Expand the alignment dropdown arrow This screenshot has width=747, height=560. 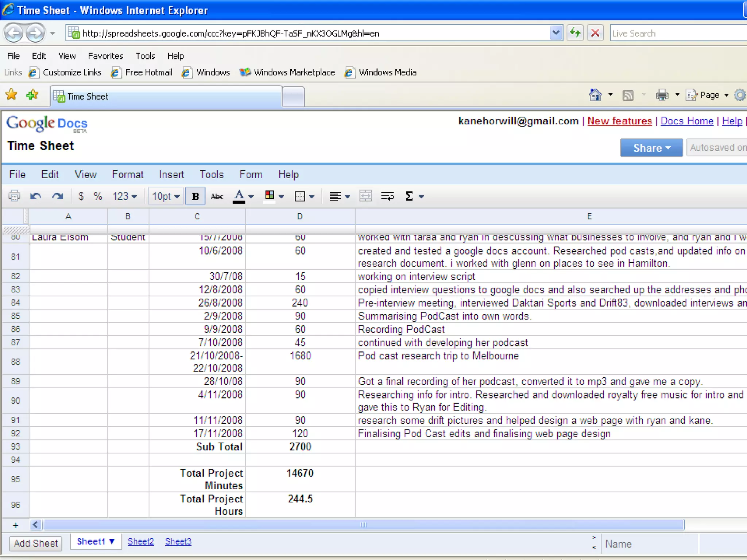347,197
